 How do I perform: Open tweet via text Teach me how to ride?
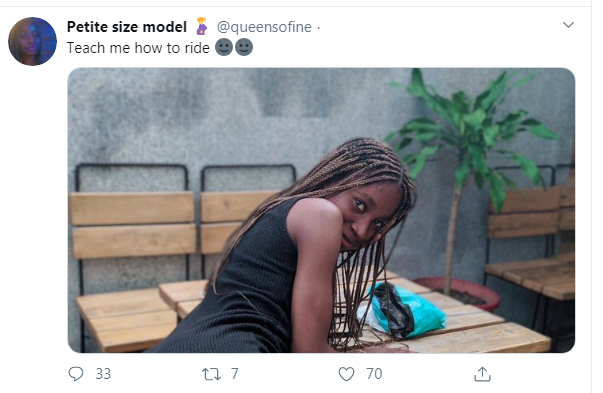coord(138,48)
